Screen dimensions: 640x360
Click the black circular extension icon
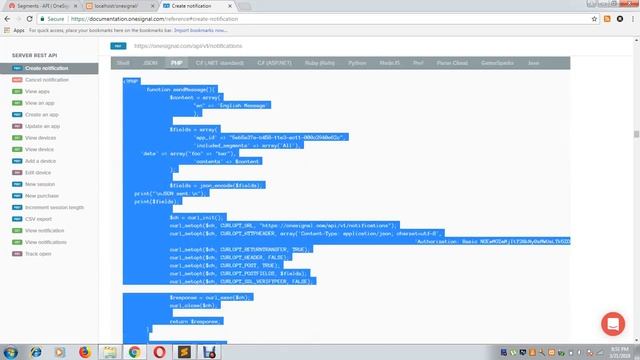[x=620, y=19]
